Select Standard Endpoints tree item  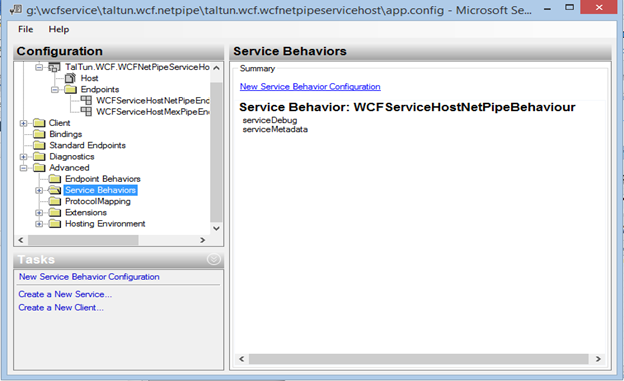(87, 145)
